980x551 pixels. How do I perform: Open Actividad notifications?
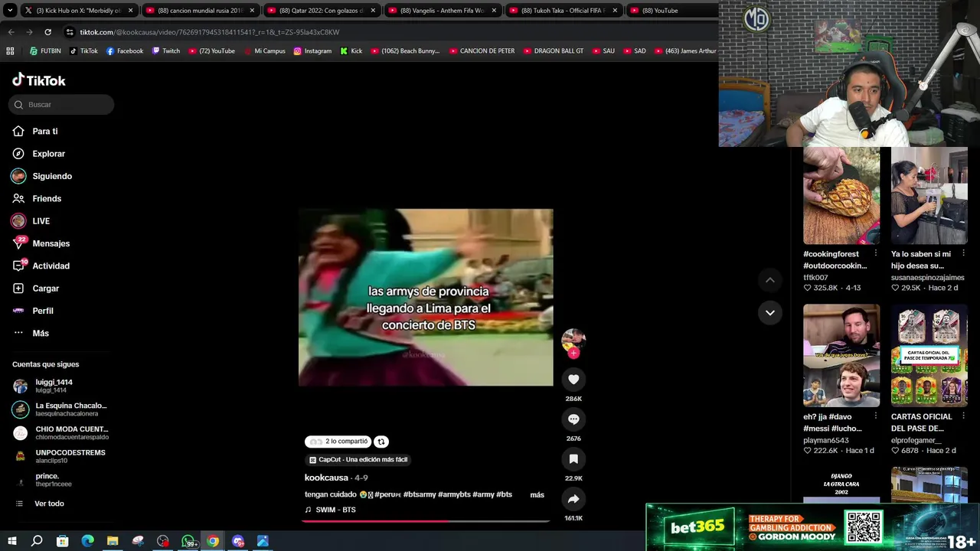[41, 266]
